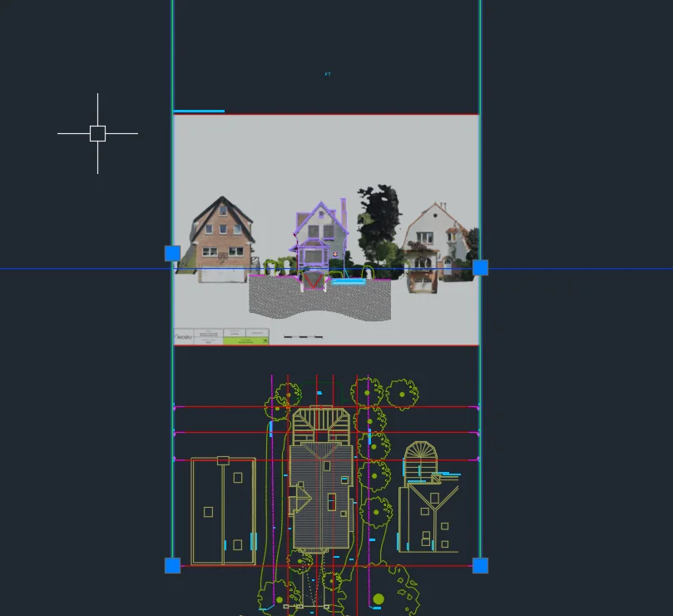Select the cyan pool rectangle in the section
This screenshot has width=673, height=616.
pyautogui.click(x=349, y=282)
